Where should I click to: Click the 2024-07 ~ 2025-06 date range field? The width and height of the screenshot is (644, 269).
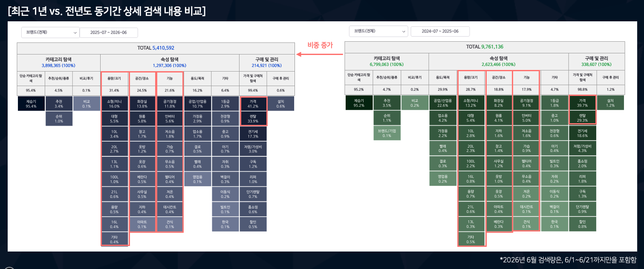440,31
